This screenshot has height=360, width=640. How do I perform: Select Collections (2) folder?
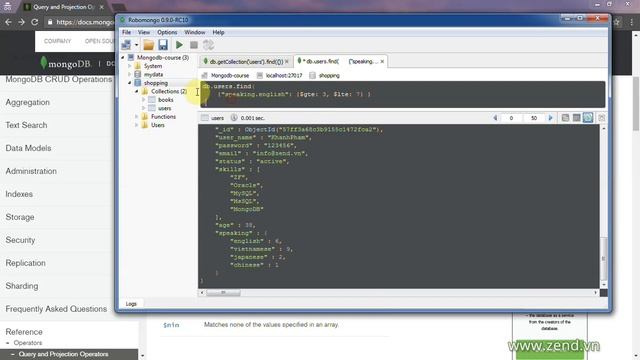(x=169, y=91)
